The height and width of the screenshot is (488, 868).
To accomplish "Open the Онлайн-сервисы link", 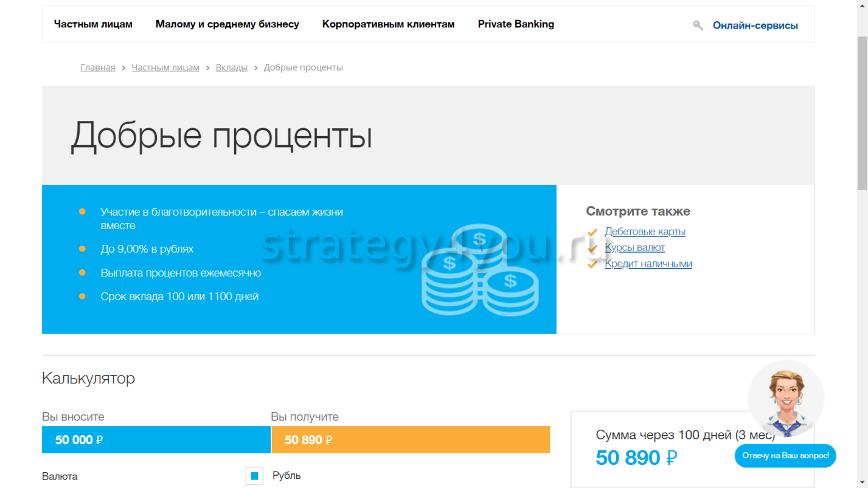I will 755,26.
